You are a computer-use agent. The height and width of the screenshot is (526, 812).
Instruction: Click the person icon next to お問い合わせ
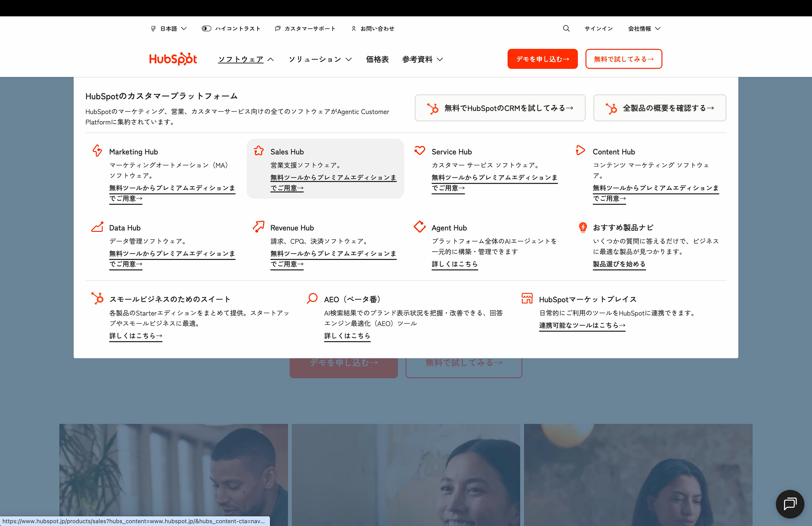pyautogui.click(x=354, y=28)
